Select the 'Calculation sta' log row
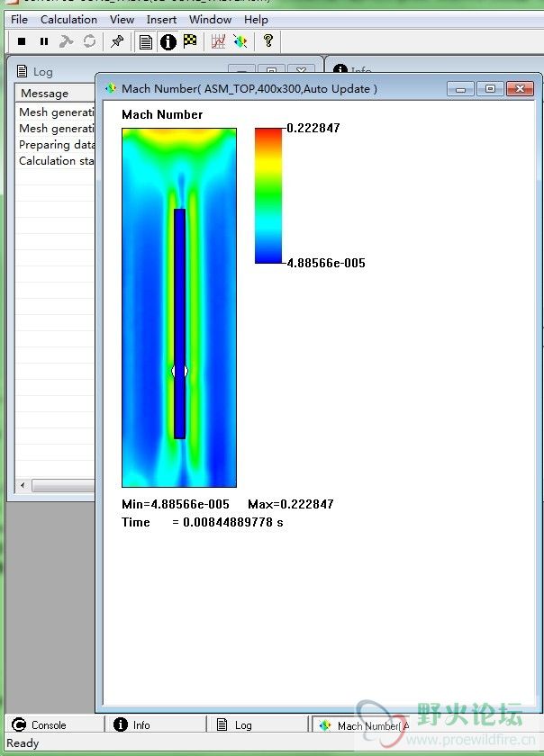This screenshot has width=544, height=756. pyautogui.click(x=57, y=160)
